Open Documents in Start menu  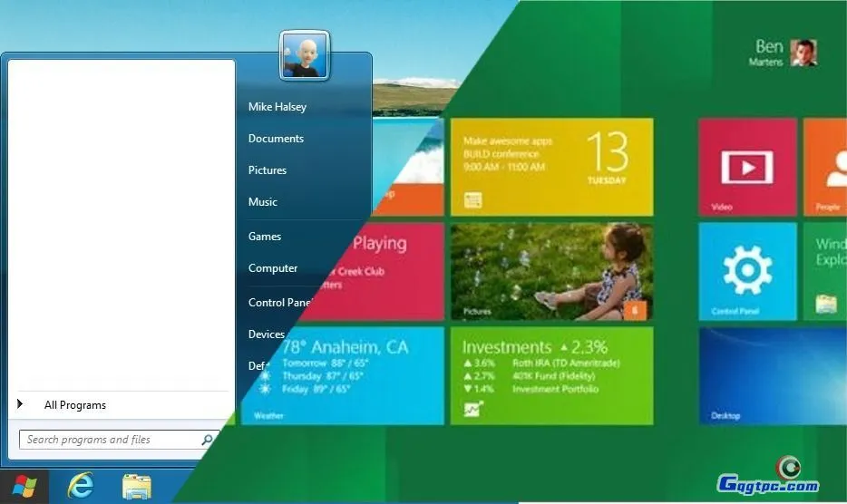276,139
